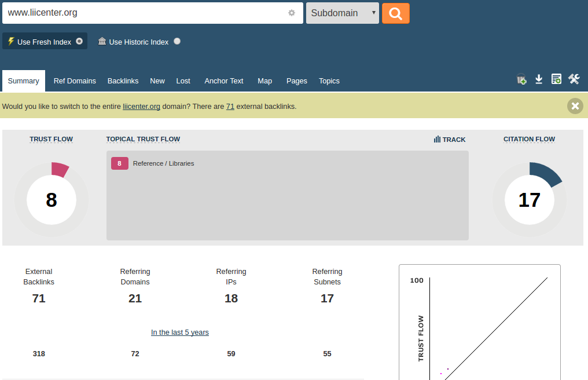This screenshot has height=380, width=588.
Task: Click the pink 8 topical trust badge
Action: click(x=120, y=163)
